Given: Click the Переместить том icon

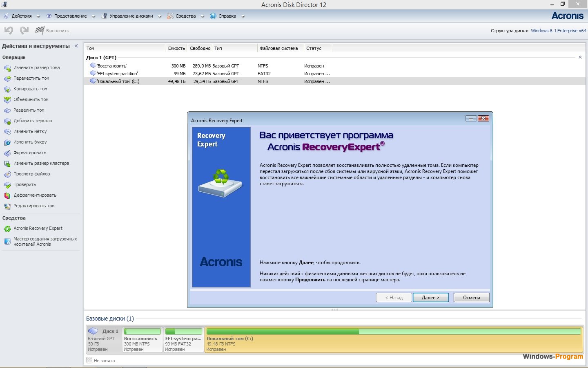Looking at the screenshot, I should [x=7, y=79].
